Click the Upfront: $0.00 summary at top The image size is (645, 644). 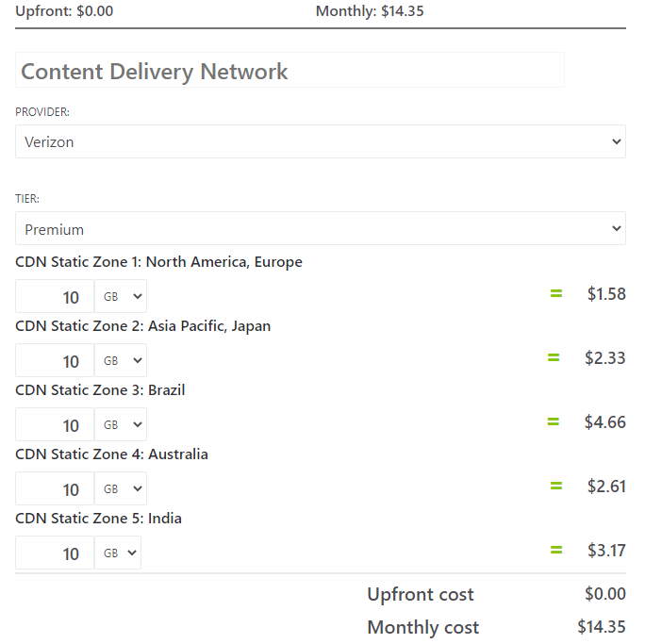coord(64,10)
